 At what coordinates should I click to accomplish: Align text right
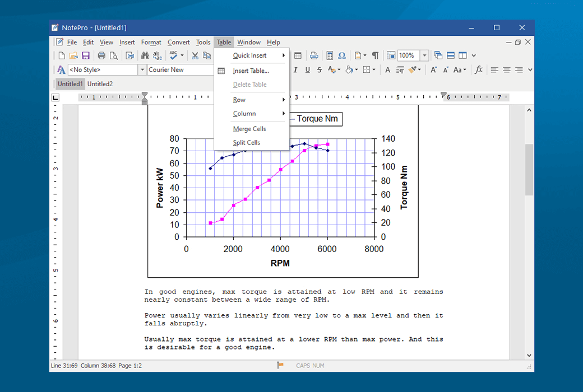(x=519, y=70)
